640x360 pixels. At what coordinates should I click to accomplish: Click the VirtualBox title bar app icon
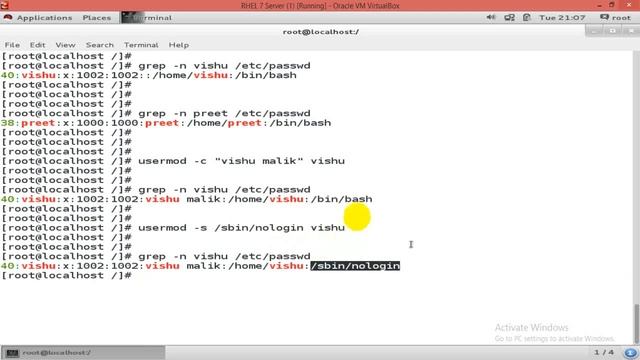tap(4, 5)
